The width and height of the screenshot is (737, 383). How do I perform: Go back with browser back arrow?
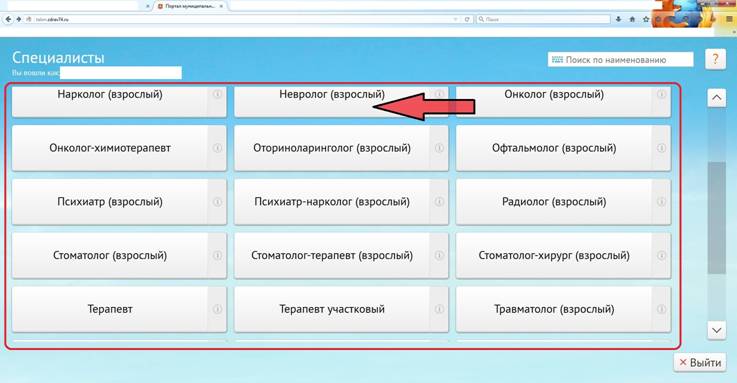pyautogui.click(x=8, y=19)
